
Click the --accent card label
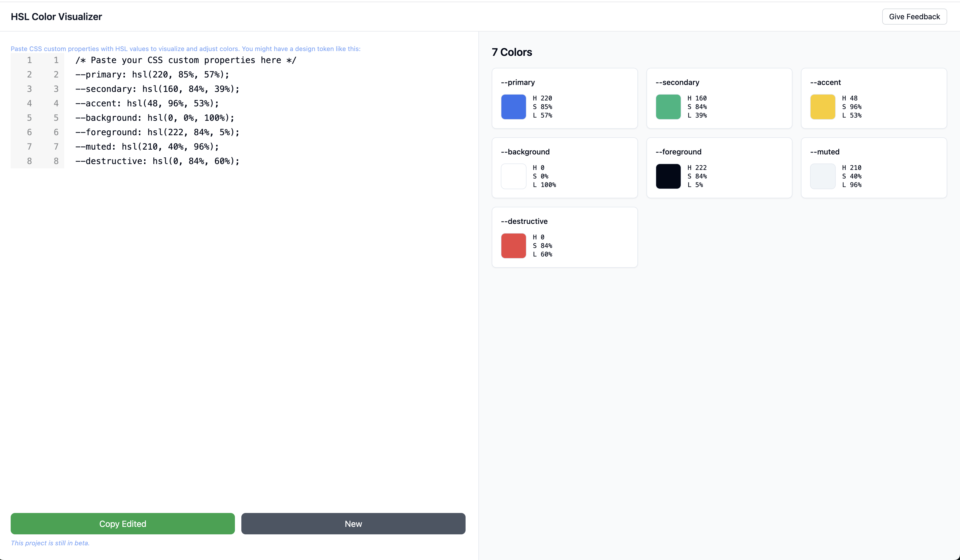pyautogui.click(x=826, y=82)
